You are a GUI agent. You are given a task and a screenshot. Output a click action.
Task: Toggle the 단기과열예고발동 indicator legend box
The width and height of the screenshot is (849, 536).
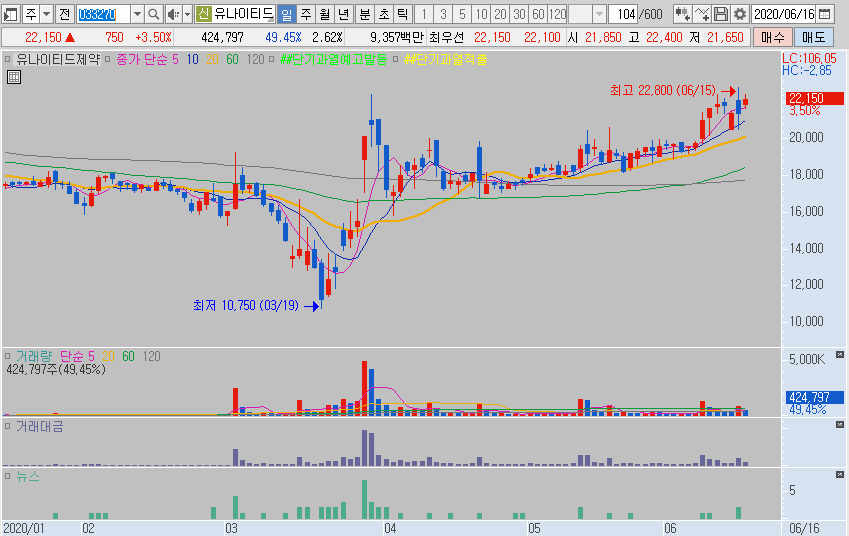271,59
